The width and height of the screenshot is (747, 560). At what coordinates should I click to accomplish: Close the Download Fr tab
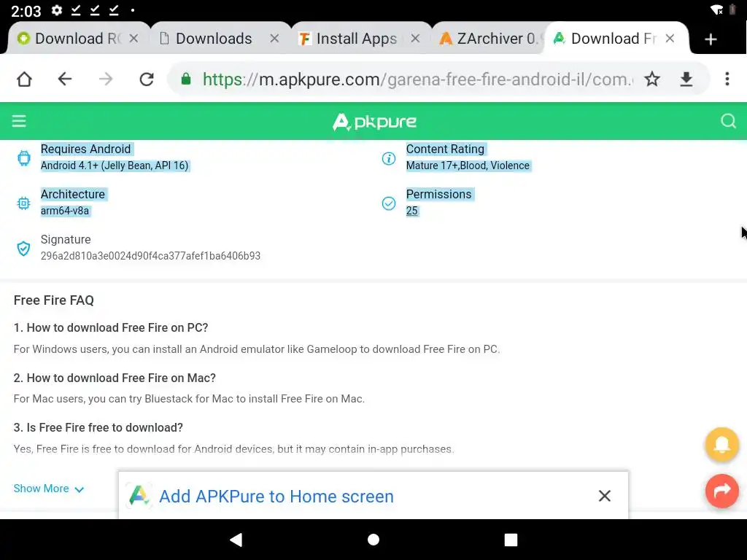pos(670,39)
